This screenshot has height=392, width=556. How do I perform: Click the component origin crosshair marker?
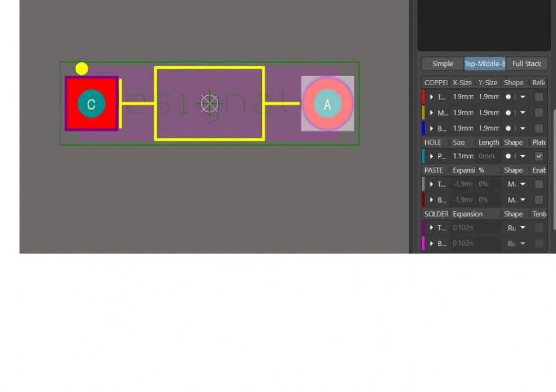tap(210, 103)
